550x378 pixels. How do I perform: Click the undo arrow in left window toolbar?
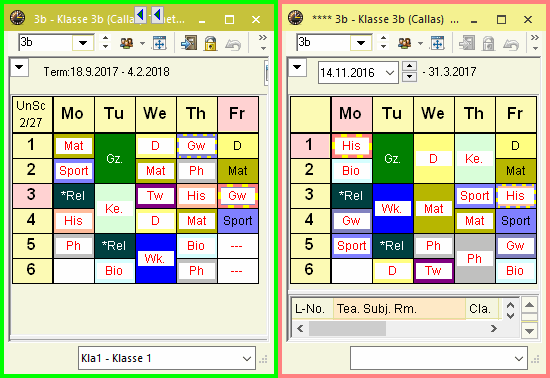[233, 44]
